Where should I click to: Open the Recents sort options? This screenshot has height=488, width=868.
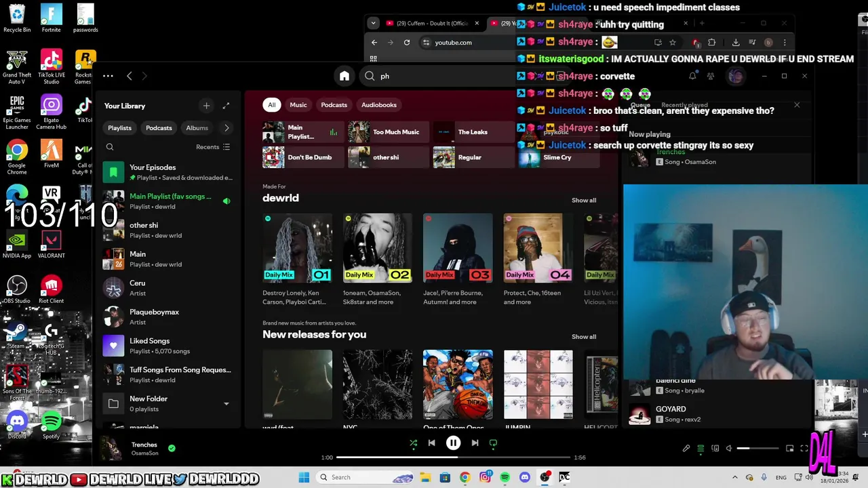(x=213, y=147)
